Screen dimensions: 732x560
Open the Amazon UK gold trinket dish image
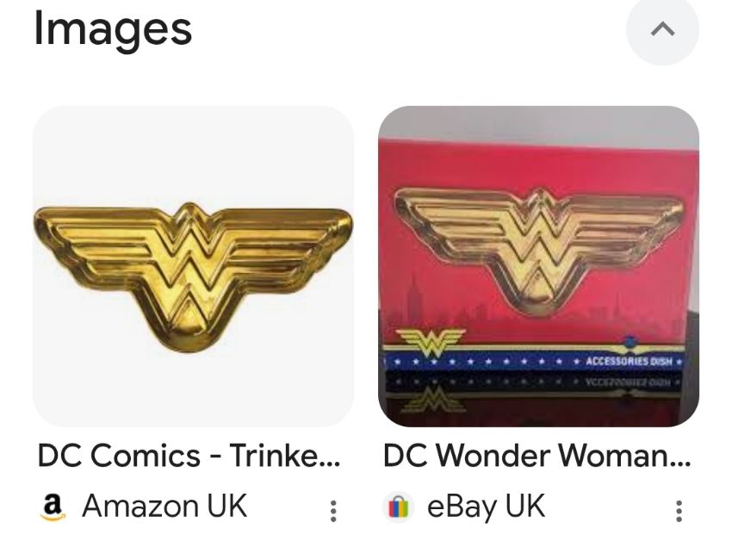click(193, 265)
